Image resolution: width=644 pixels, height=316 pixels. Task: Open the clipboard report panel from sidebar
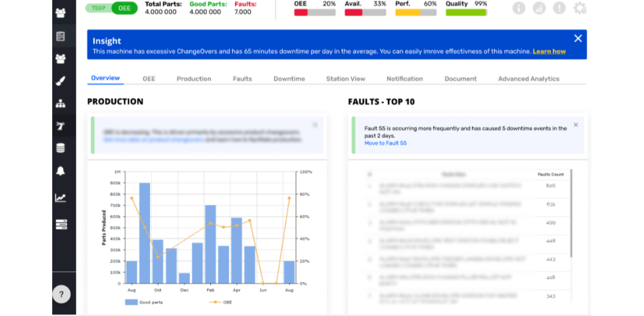pyautogui.click(x=61, y=36)
